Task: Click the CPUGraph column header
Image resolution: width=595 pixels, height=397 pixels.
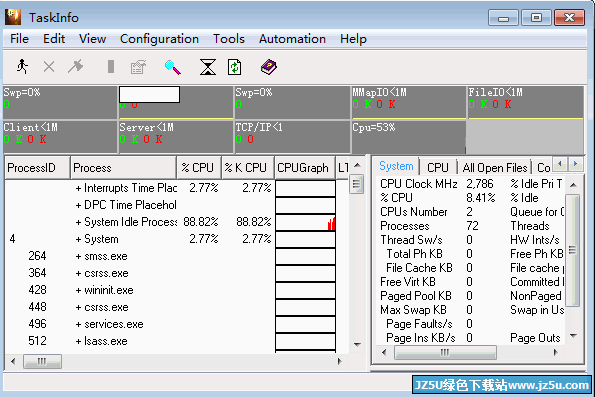Action: [304, 168]
